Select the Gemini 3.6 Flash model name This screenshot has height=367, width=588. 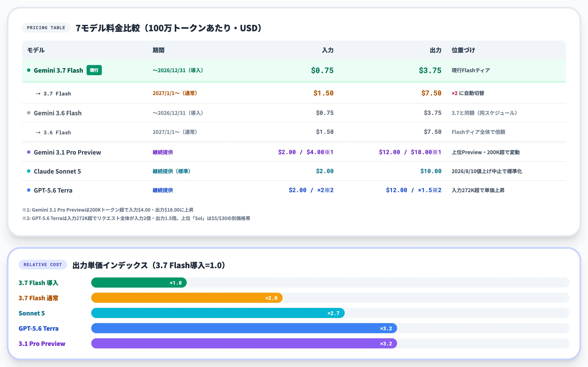pos(57,113)
